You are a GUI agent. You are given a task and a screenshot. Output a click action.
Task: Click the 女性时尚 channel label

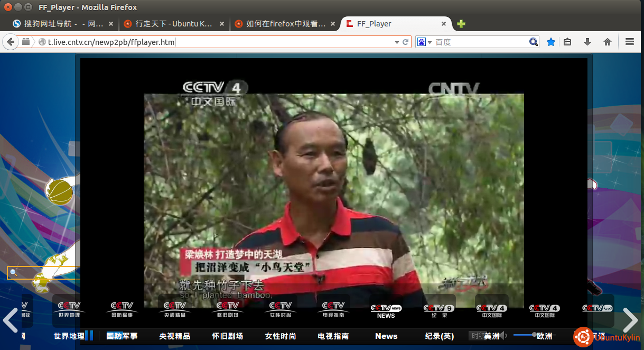pyautogui.click(x=280, y=336)
